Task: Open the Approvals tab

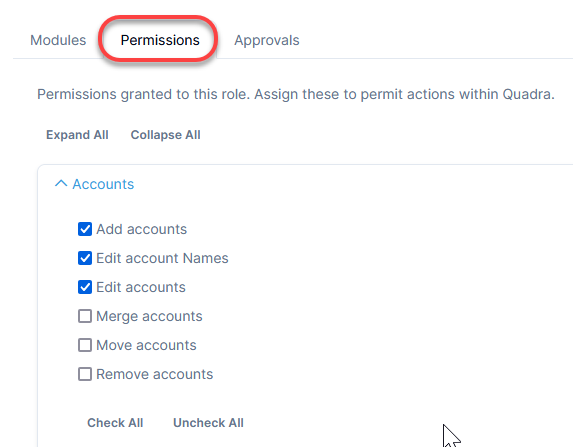Action: (267, 40)
